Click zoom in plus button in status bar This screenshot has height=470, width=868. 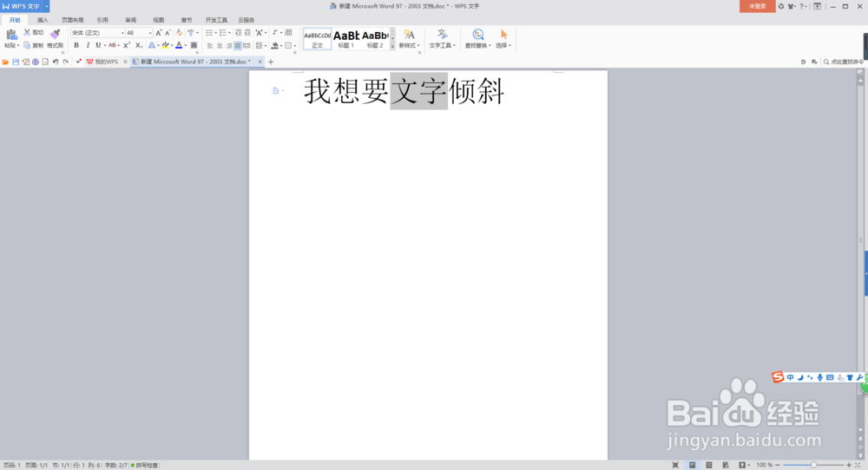pos(849,465)
